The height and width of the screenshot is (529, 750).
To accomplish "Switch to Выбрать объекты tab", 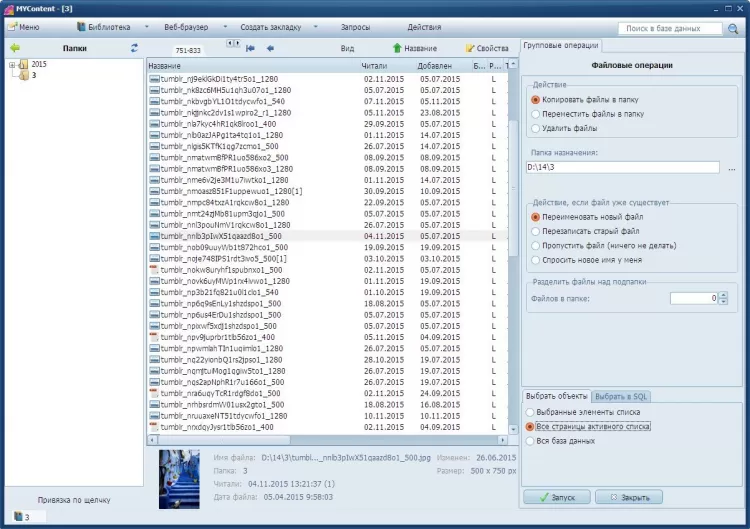I will click(x=556, y=396).
